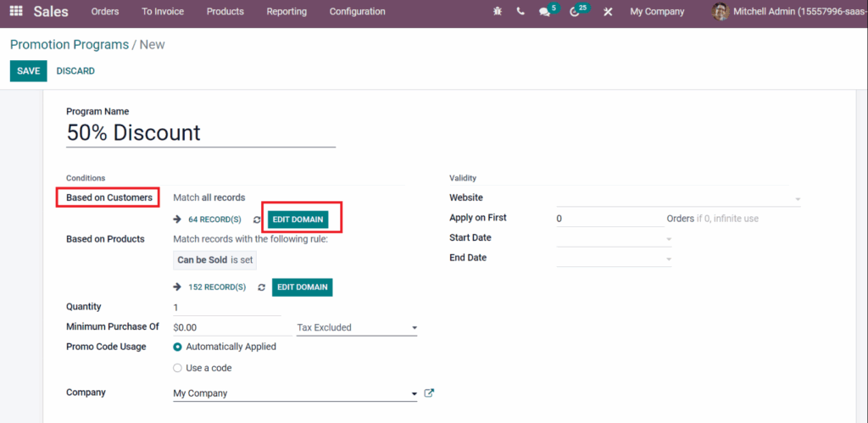Open the Reporting menu
This screenshot has height=423, width=868.
coord(287,12)
